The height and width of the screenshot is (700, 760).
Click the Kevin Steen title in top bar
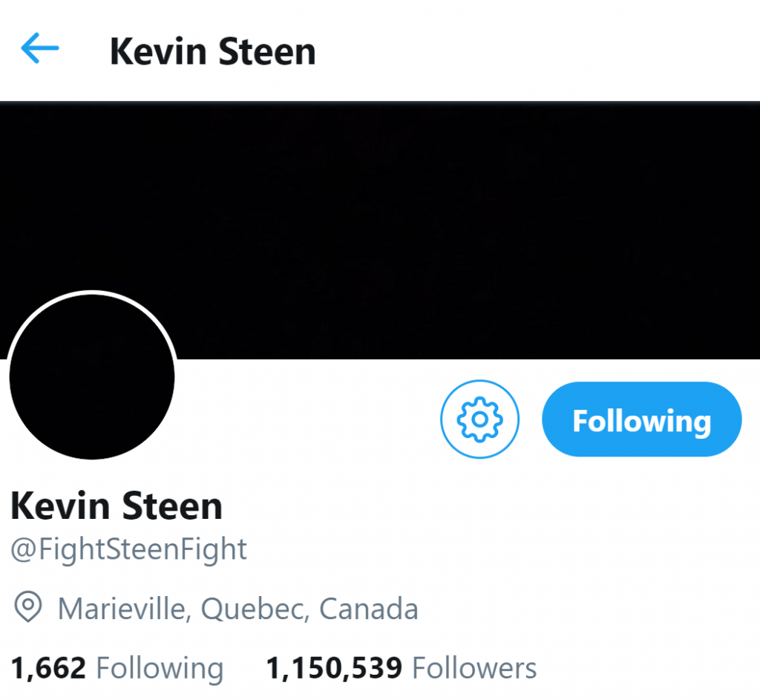[213, 51]
